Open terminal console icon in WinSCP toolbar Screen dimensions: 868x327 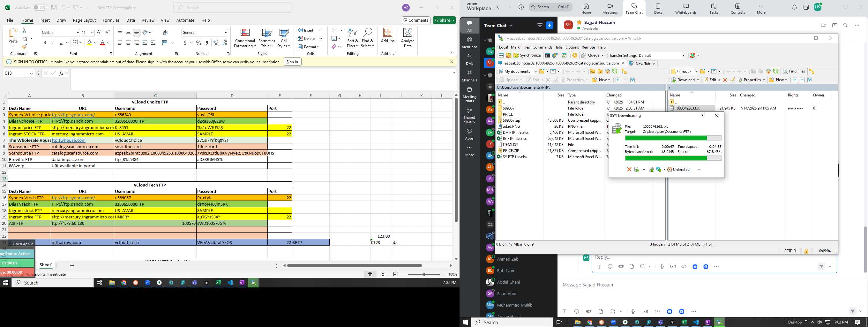coord(548,55)
